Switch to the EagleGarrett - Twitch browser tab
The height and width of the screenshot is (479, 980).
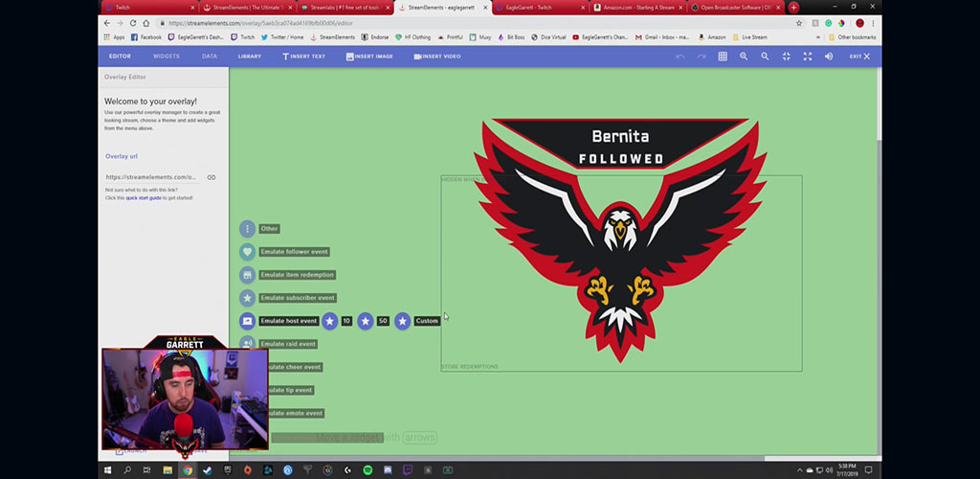coord(541,8)
